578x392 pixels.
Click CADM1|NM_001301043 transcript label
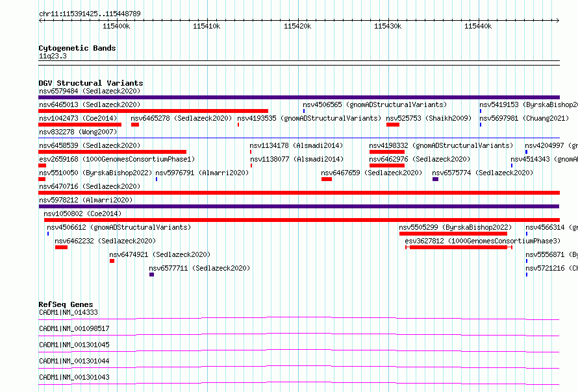coord(74,377)
